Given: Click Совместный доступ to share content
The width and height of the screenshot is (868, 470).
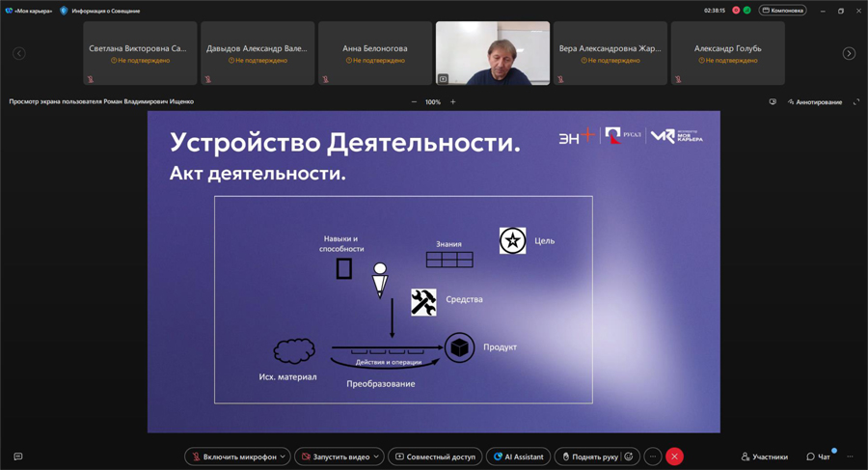Looking at the screenshot, I should click(x=435, y=456).
